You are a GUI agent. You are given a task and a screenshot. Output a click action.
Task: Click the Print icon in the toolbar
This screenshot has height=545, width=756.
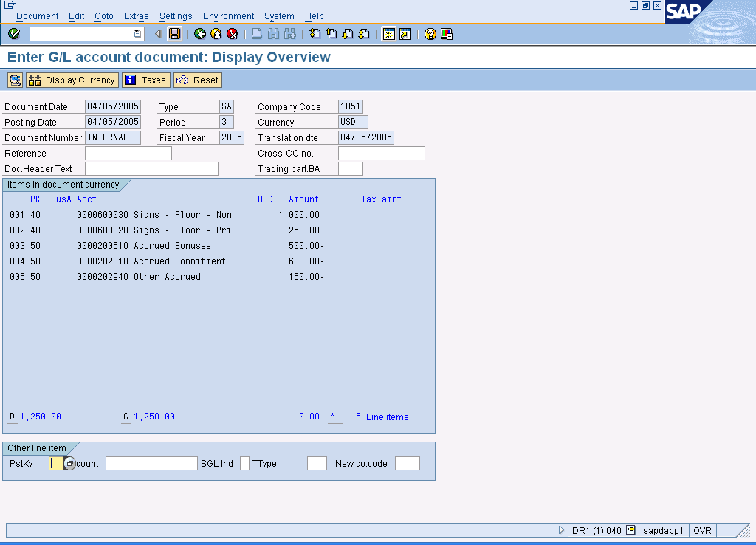click(x=257, y=34)
